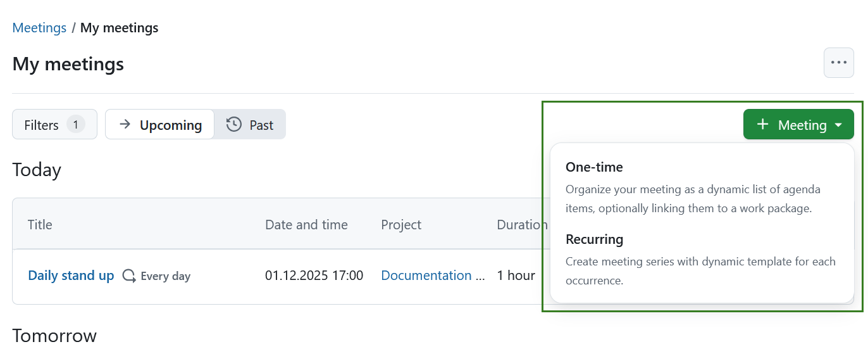Image resolution: width=868 pixels, height=349 pixels.
Task: Open the Daily stand up meeting
Action: click(71, 276)
